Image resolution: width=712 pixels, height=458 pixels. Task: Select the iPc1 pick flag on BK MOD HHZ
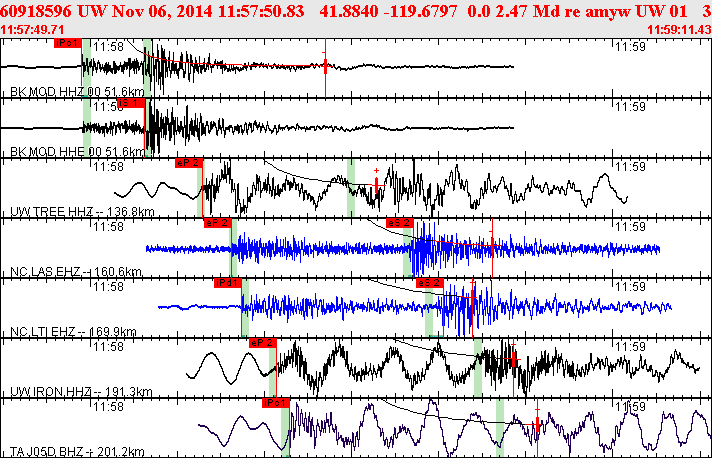tap(68, 43)
